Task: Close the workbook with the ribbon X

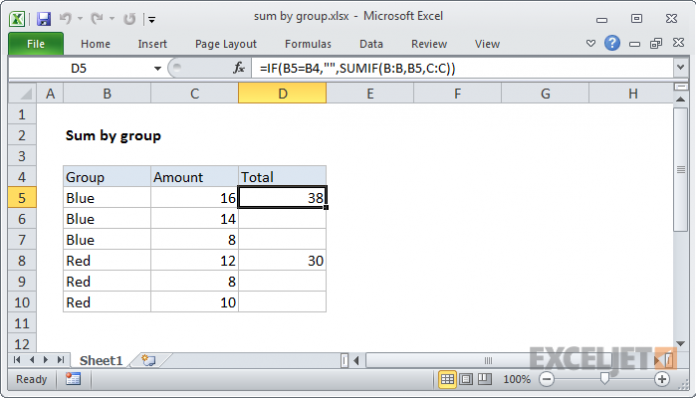Action: pos(678,43)
